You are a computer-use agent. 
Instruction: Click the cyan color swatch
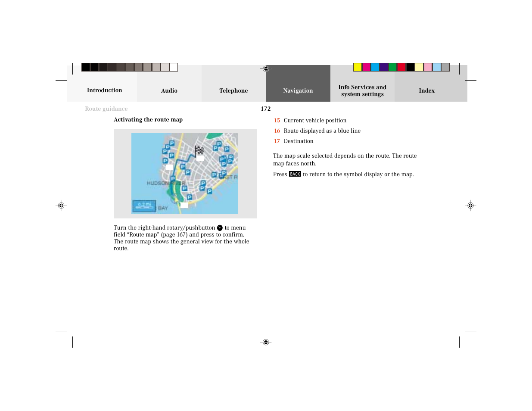(375, 67)
